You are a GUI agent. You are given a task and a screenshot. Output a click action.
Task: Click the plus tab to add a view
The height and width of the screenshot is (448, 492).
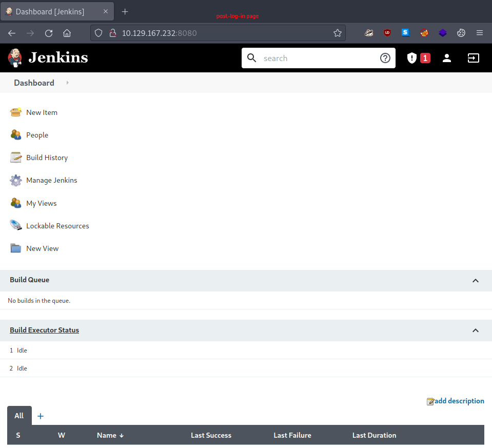(40, 416)
